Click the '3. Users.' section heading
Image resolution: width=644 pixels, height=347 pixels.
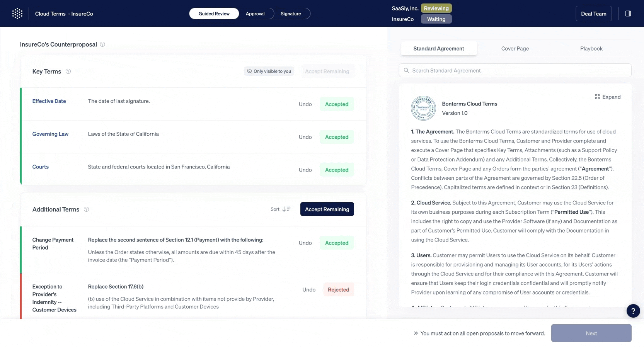click(x=421, y=255)
